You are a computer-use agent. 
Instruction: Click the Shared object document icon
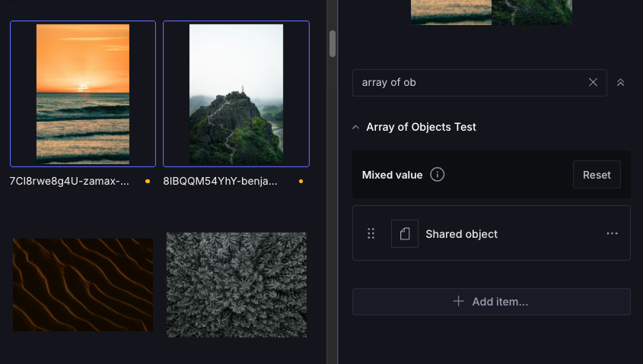click(x=405, y=233)
